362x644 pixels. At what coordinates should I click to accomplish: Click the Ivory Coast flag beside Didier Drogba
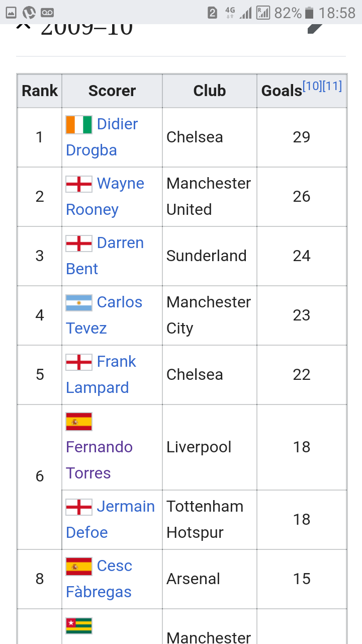pyautogui.click(x=79, y=124)
